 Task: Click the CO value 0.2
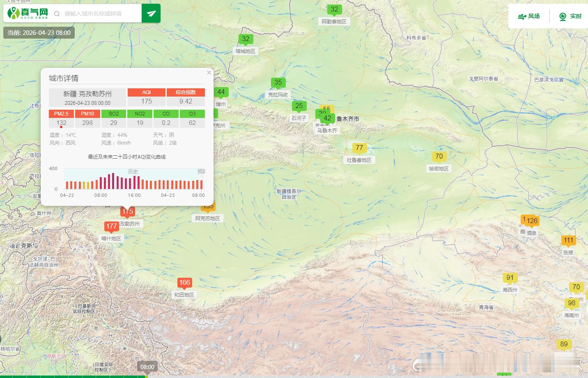[166, 123]
